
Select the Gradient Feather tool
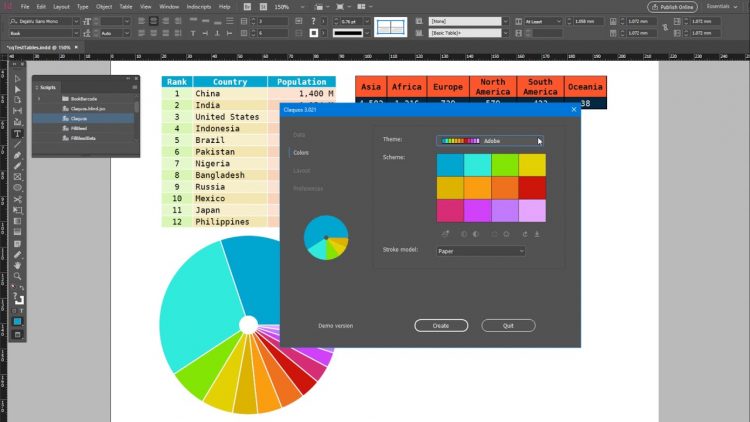[18, 232]
